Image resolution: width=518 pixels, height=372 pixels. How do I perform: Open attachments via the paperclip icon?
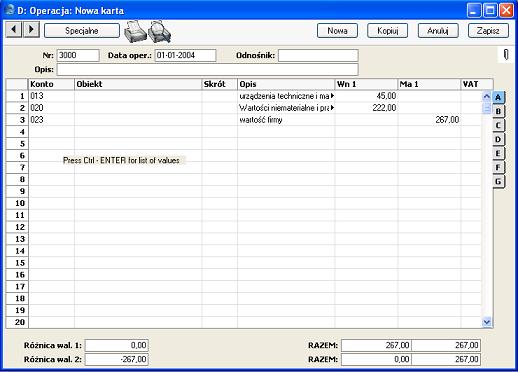[506, 55]
